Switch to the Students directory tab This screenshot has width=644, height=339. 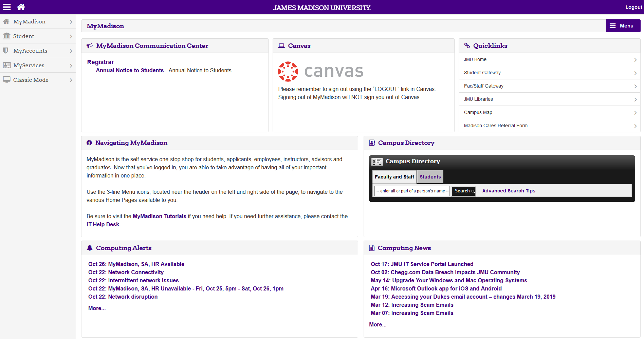[430, 177]
